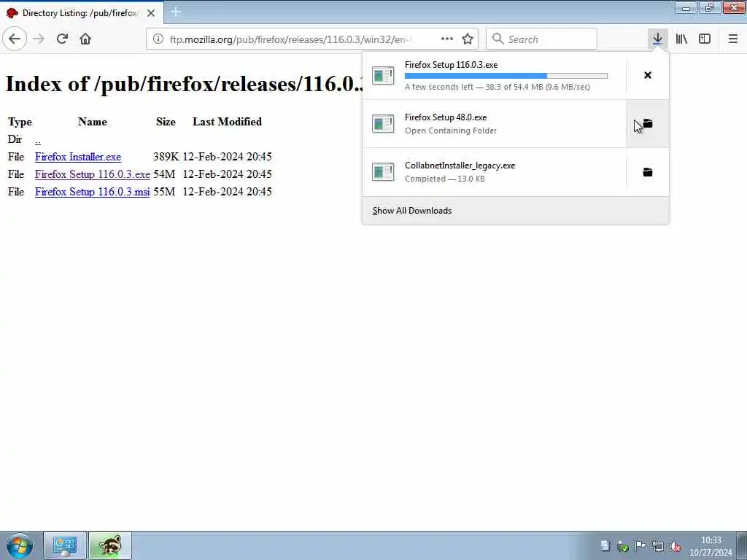Open containing folder for CollabnetInstaller_legacy.exe
Screen dimensions: 747x560
(x=648, y=172)
